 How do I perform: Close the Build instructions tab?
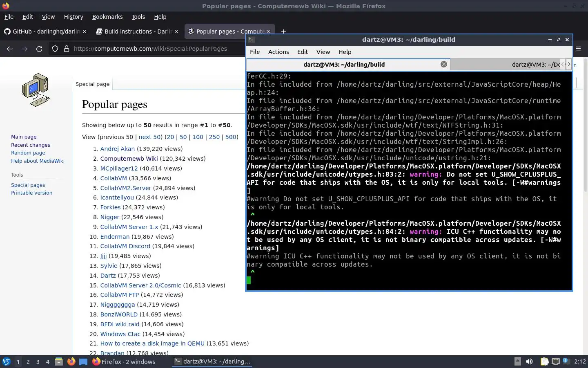pyautogui.click(x=176, y=31)
